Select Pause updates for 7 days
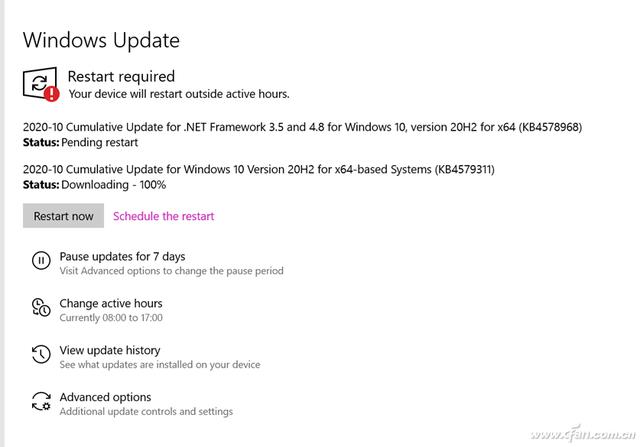The width and height of the screenshot is (640, 447). (122, 256)
